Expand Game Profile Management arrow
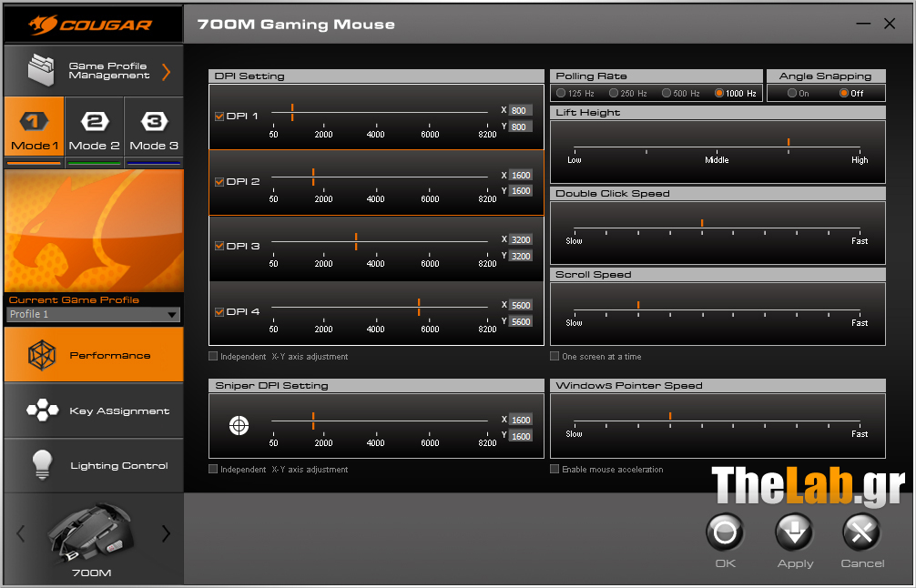 [167, 72]
